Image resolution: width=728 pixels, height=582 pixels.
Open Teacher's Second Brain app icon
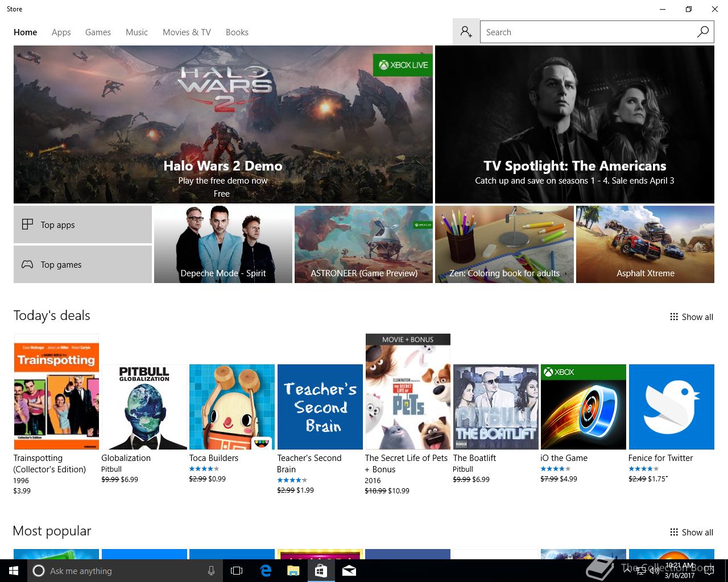[x=320, y=407]
